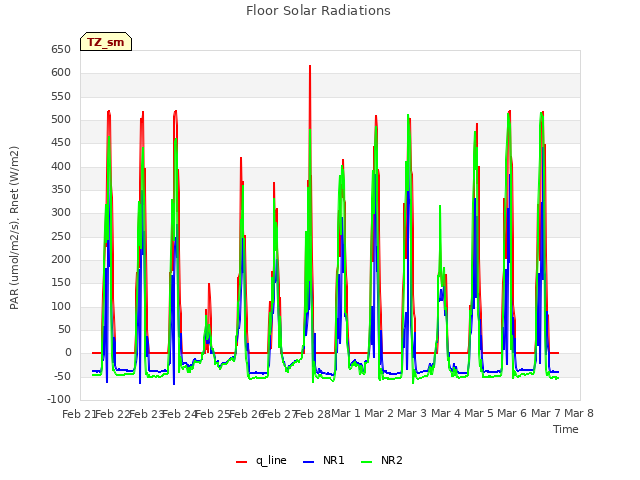Click the -50 y-axis tick label
The height and width of the screenshot is (480, 640).
(x=61, y=376)
